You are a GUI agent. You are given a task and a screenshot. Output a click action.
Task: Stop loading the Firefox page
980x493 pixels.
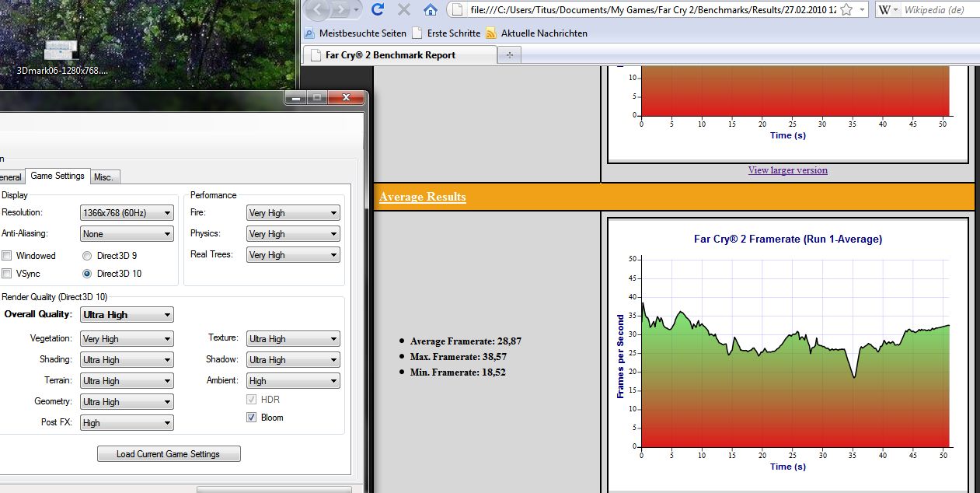click(404, 9)
